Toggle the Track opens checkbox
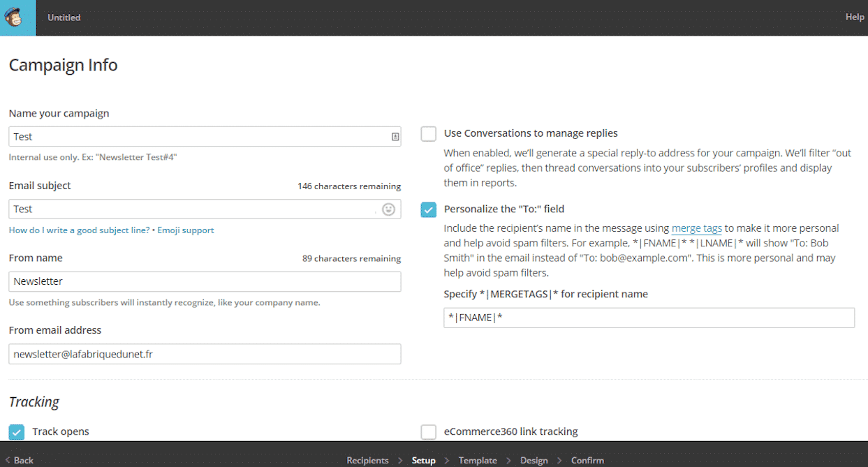 click(17, 432)
